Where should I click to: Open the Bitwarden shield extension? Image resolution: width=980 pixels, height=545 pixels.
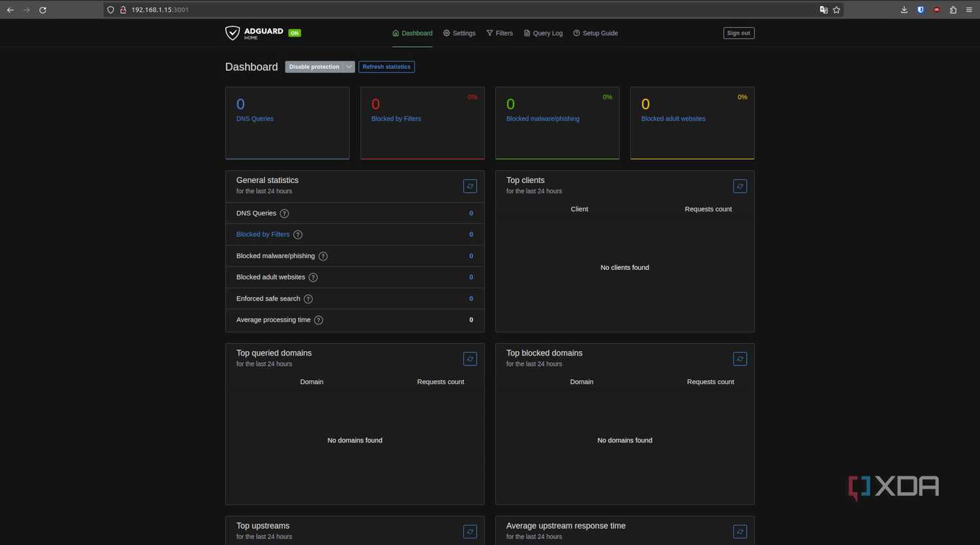[921, 10]
